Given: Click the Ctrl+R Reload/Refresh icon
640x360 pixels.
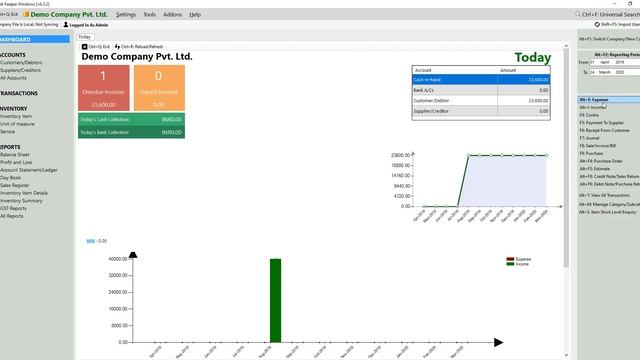Looking at the screenshot, I should [x=117, y=47].
